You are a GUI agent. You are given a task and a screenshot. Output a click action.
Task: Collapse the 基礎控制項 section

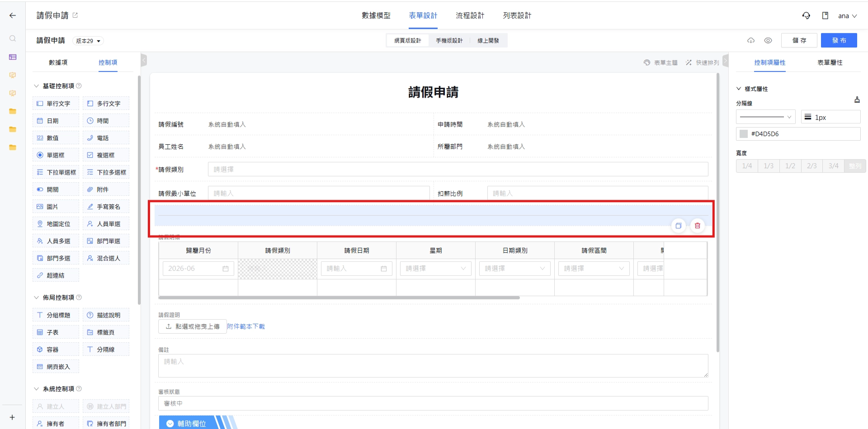[37, 86]
